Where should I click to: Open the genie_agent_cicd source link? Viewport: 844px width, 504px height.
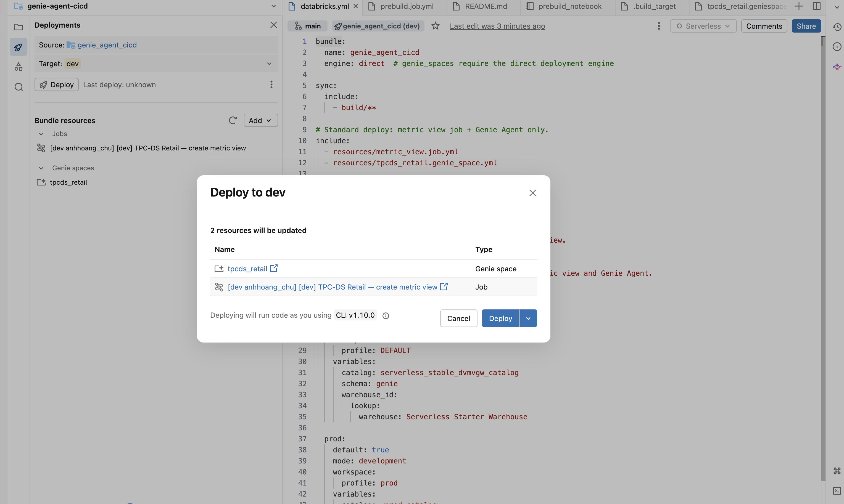pos(107,45)
